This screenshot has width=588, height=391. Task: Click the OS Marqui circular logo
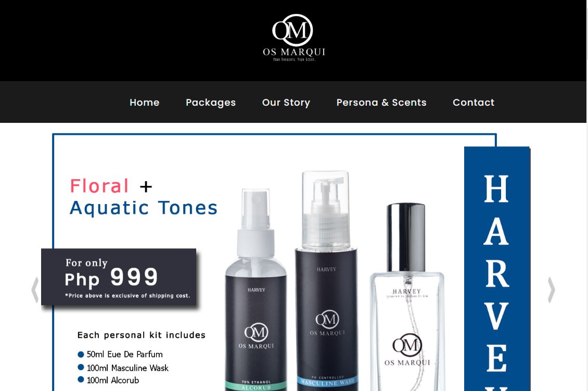[x=292, y=30]
